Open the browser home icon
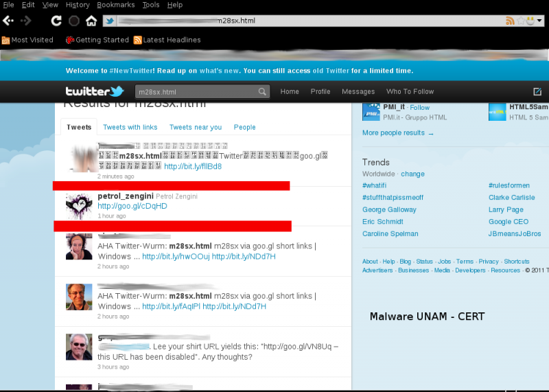549x392 pixels. tap(91, 21)
